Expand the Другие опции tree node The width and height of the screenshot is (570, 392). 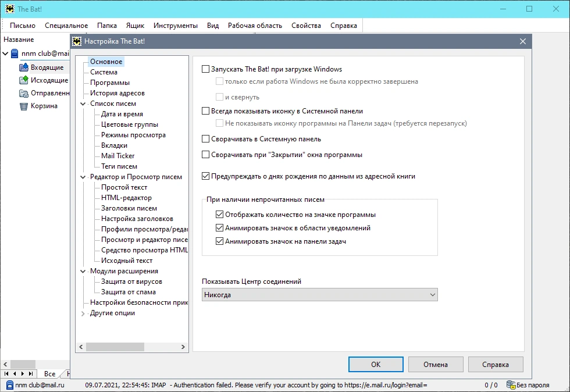(83, 313)
